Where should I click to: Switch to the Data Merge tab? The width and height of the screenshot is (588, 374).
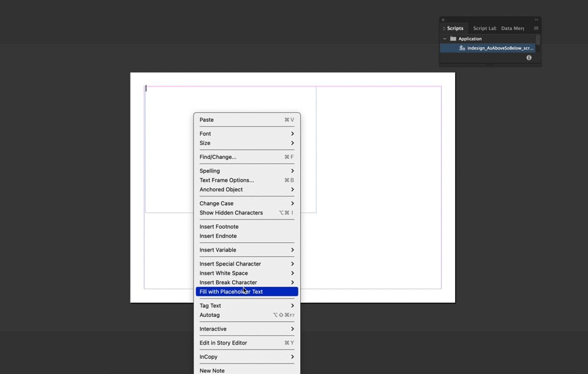click(x=513, y=28)
